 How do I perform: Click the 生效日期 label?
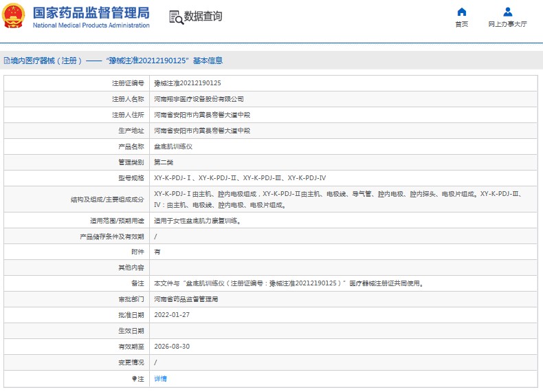(x=131, y=331)
